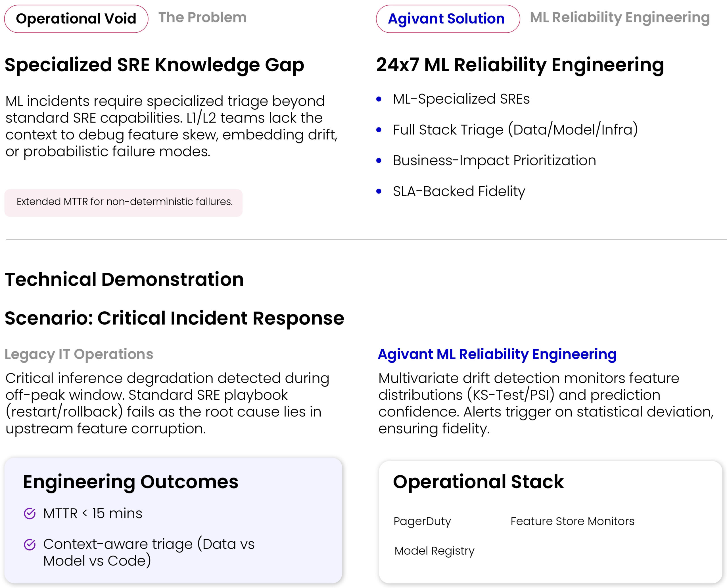This screenshot has height=588, width=727.
Task: Click the Engineering Outcomes card heading
Action: tap(130, 482)
